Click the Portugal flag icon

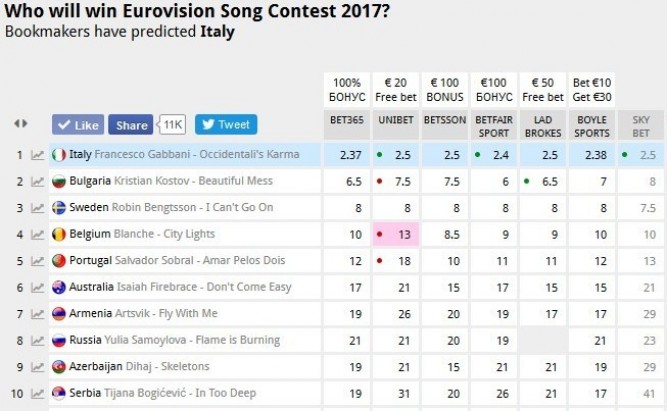tap(58, 261)
